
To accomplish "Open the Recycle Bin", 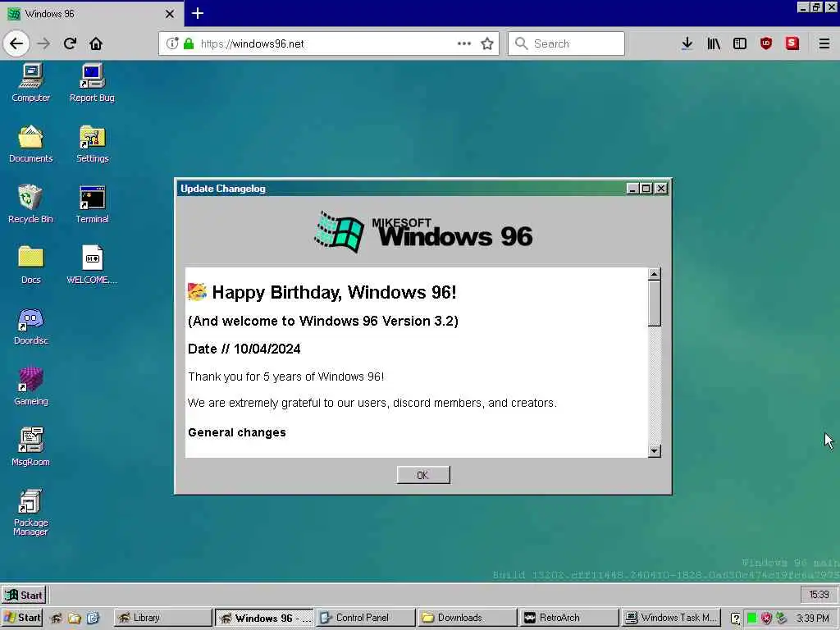I will tap(30, 203).
